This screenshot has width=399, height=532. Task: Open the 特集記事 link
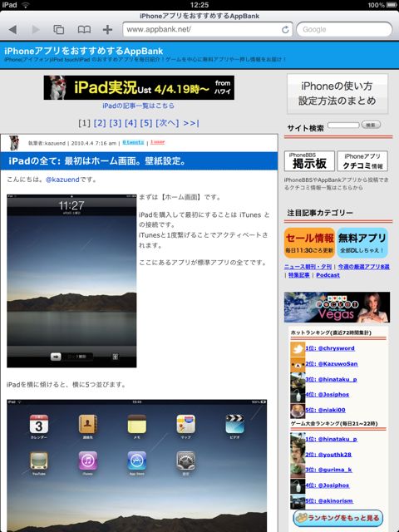tap(299, 275)
